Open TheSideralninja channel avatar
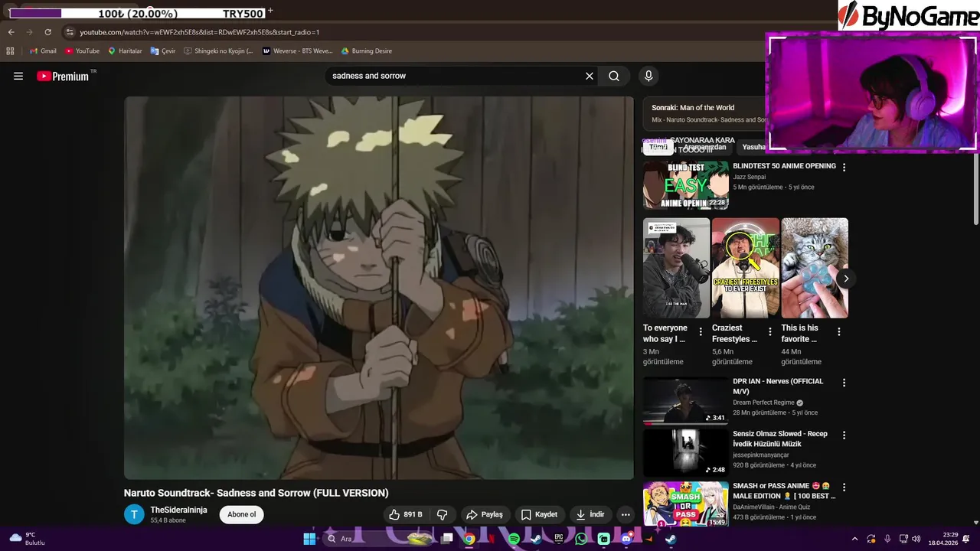Screen dimensions: 980x551 coord(134,514)
